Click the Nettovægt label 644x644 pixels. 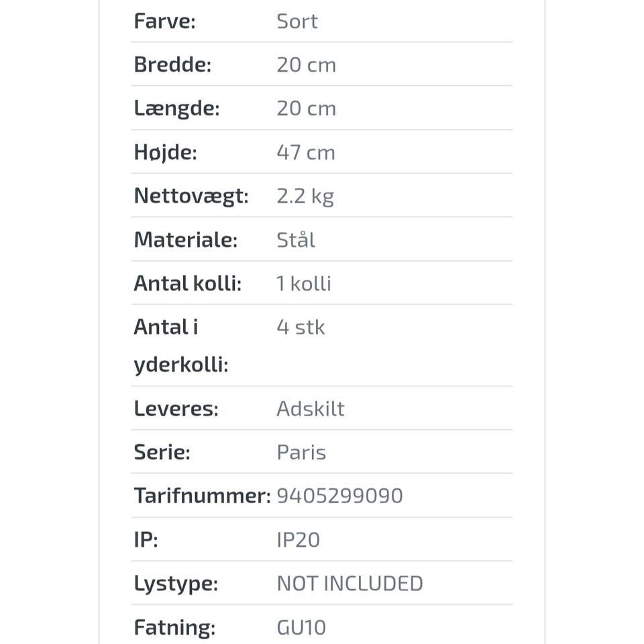tap(191, 196)
